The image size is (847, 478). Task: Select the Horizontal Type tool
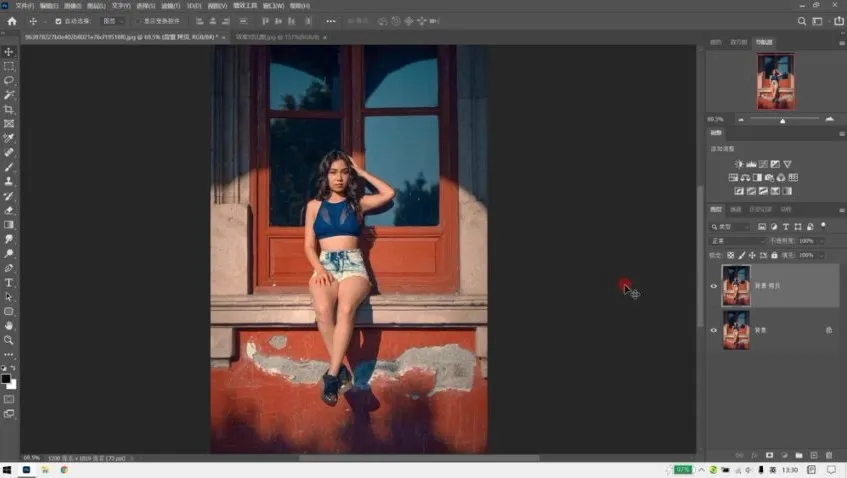point(9,283)
